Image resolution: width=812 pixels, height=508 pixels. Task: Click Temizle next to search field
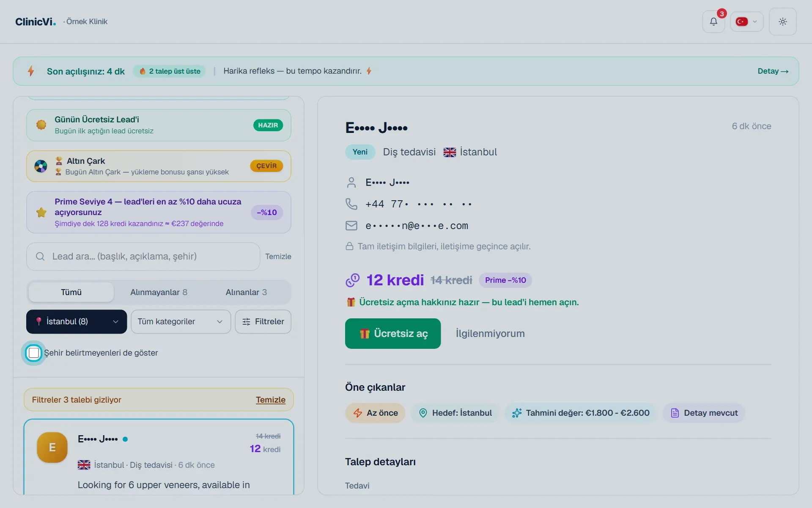278,257
